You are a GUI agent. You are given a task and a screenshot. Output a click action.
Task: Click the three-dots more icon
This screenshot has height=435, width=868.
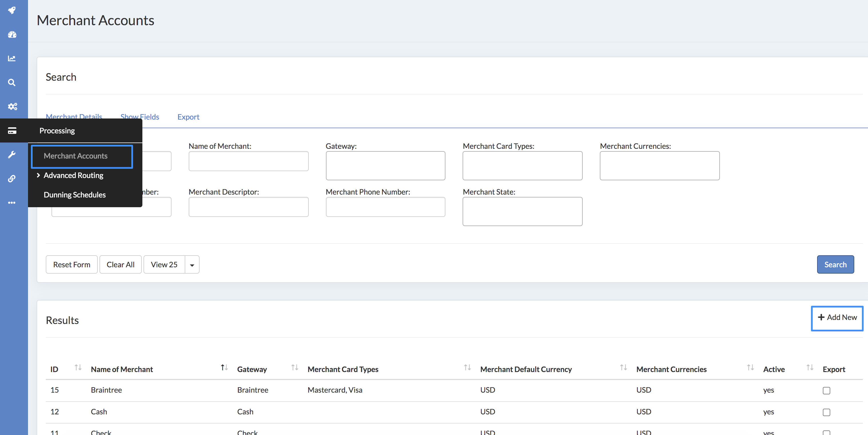click(12, 203)
